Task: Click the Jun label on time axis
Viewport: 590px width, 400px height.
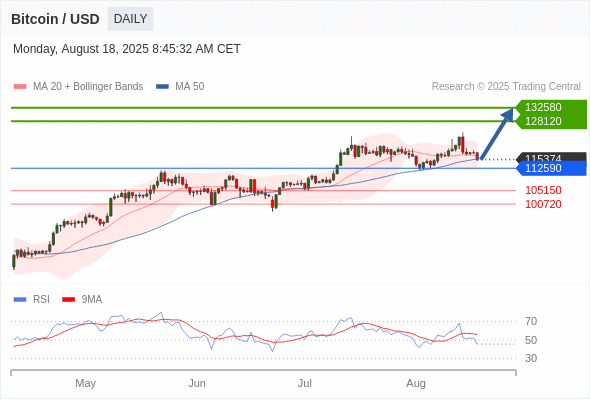Action: coord(197,383)
